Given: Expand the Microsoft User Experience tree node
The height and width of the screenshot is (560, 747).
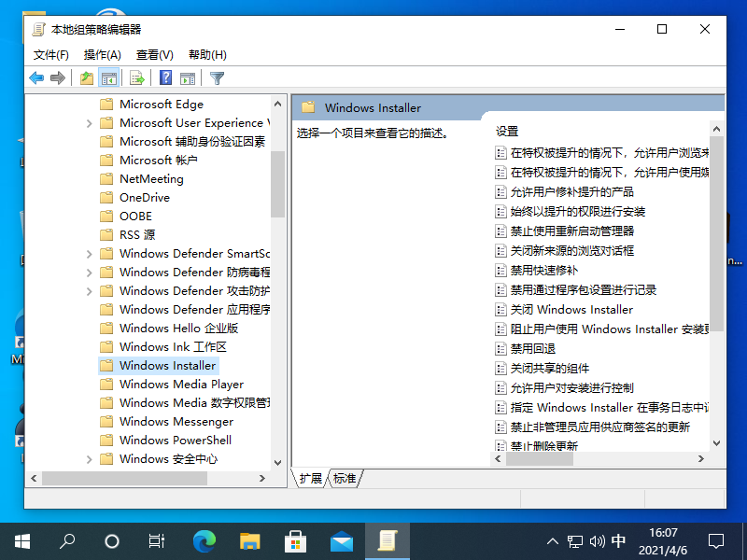Looking at the screenshot, I should pos(90,123).
